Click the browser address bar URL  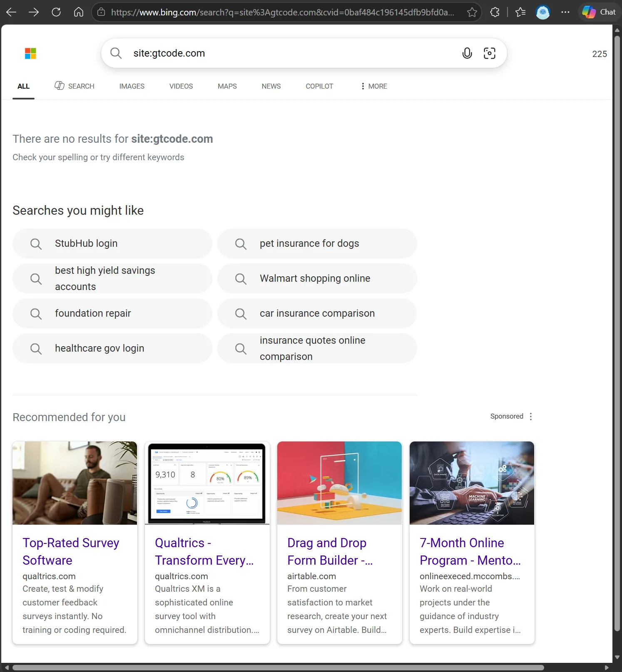tap(283, 12)
